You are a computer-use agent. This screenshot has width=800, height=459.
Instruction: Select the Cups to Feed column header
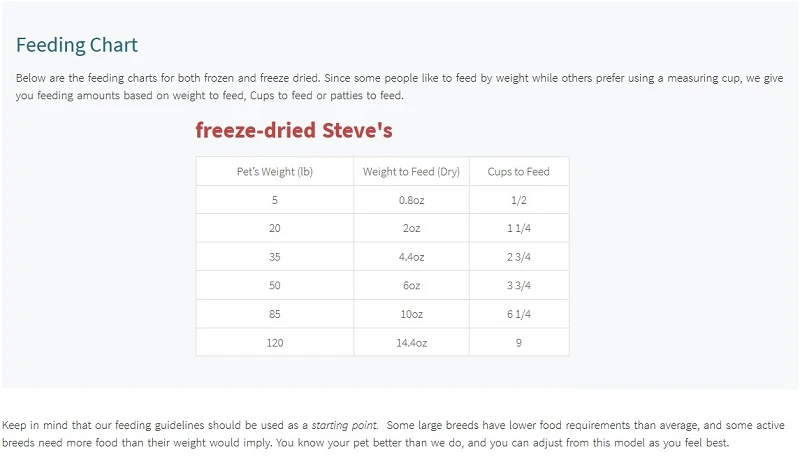pyautogui.click(x=519, y=171)
